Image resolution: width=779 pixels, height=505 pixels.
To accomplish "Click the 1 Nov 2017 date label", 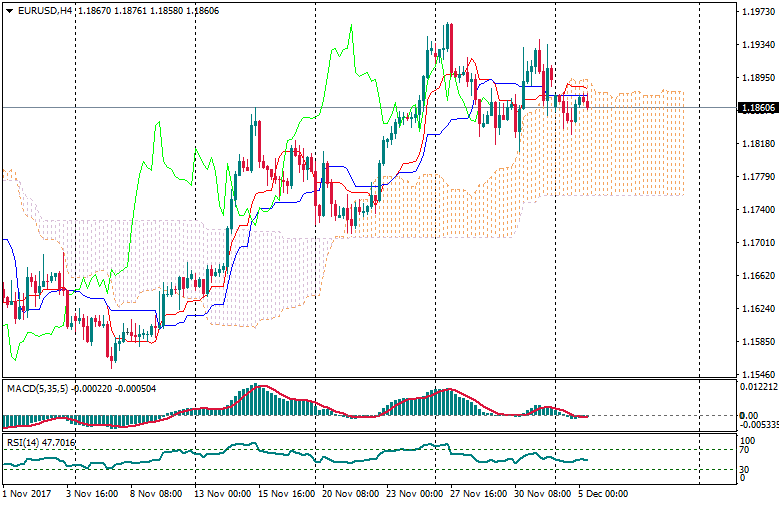I will click(28, 493).
